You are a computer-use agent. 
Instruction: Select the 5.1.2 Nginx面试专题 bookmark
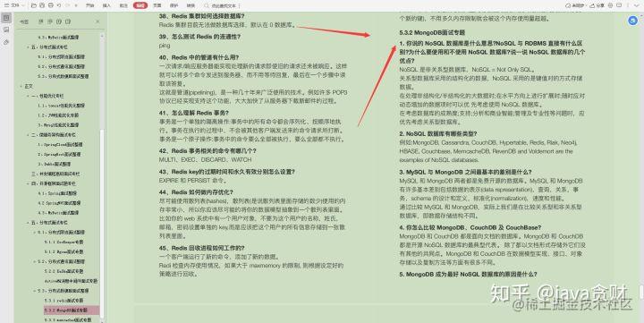point(64,251)
